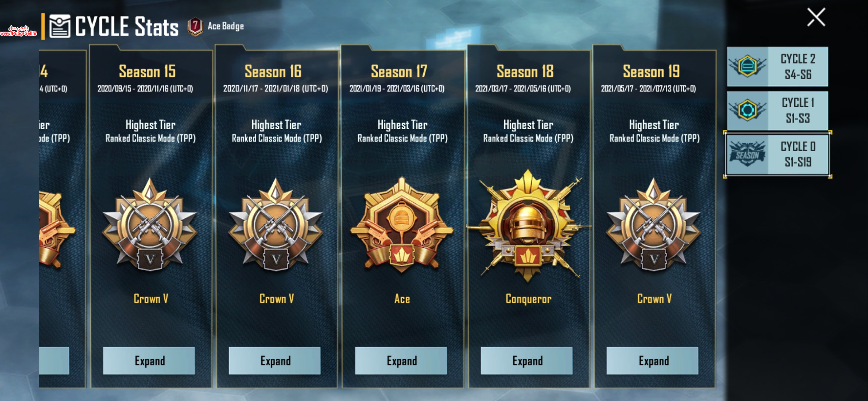Screen dimensions: 868x401
Task: Expand Season 19 details
Action: tap(652, 361)
